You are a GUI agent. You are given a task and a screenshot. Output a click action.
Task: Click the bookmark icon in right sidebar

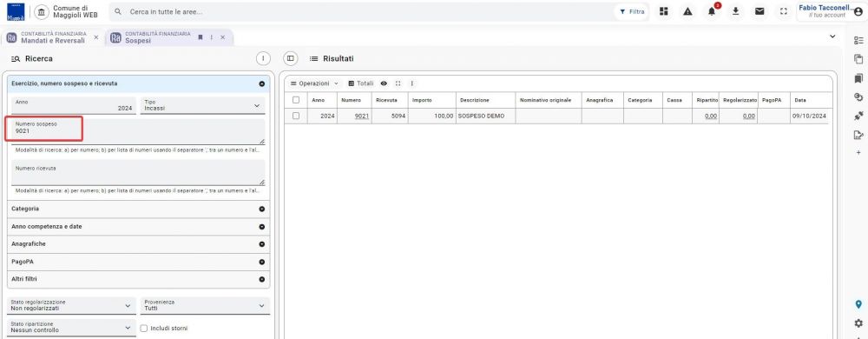tap(858, 77)
